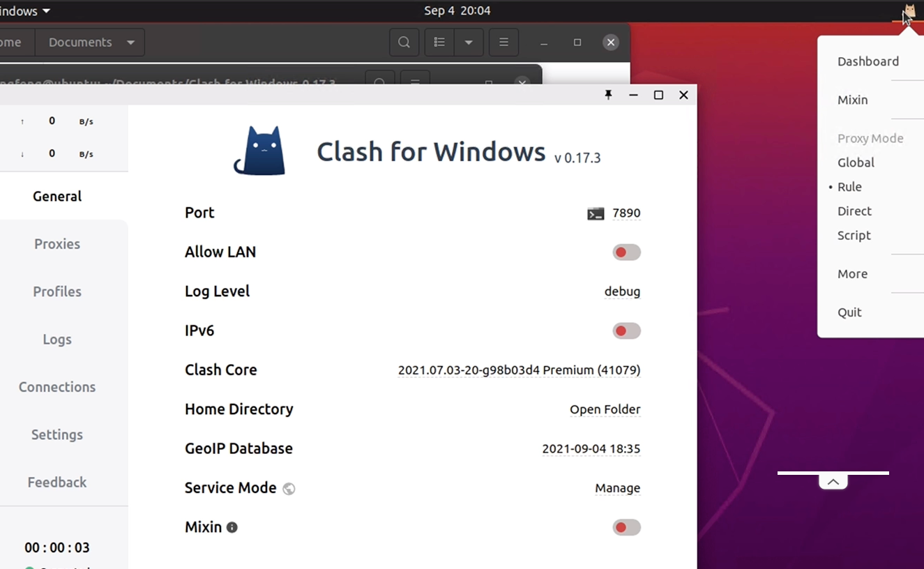
Task: Toggle the IPv6 switch
Action: tap(626, 331)
